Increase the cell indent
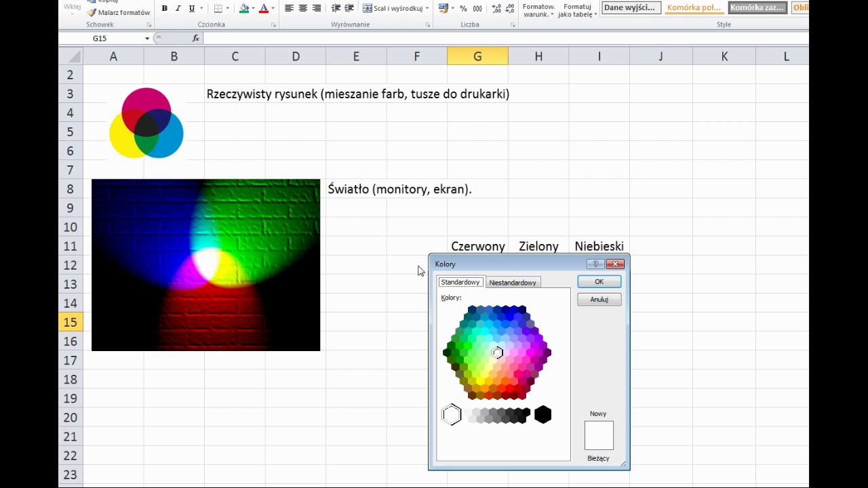868x488 pixels. coord(349,8)
